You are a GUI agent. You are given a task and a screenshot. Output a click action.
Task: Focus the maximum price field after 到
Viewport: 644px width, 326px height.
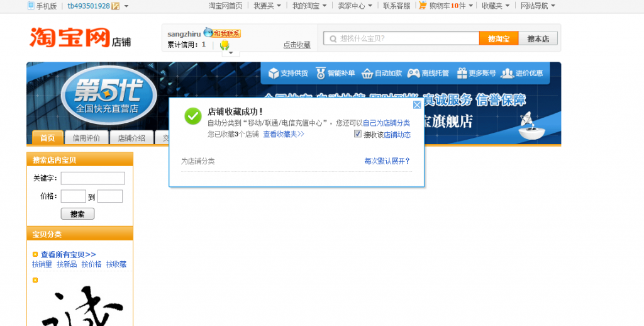tap(110, 196)
